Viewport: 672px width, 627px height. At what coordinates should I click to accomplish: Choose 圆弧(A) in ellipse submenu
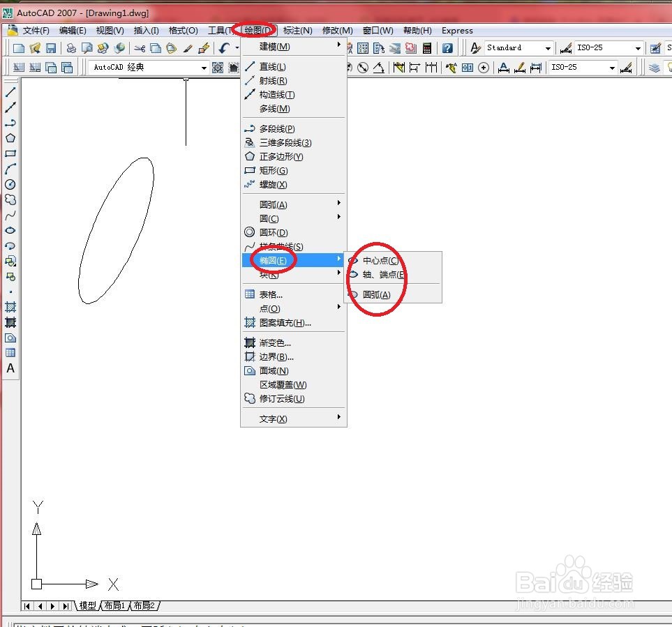point(393,294)
